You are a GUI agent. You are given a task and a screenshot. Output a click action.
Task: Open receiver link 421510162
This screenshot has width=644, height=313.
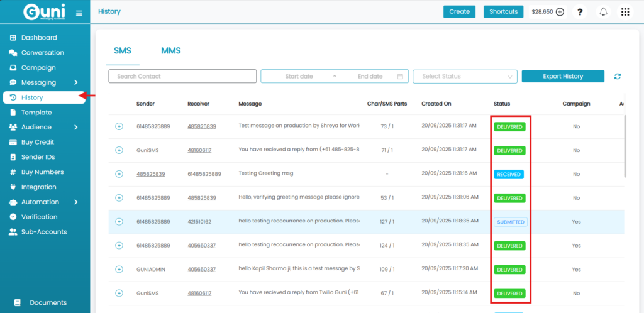tap(199, 222)
